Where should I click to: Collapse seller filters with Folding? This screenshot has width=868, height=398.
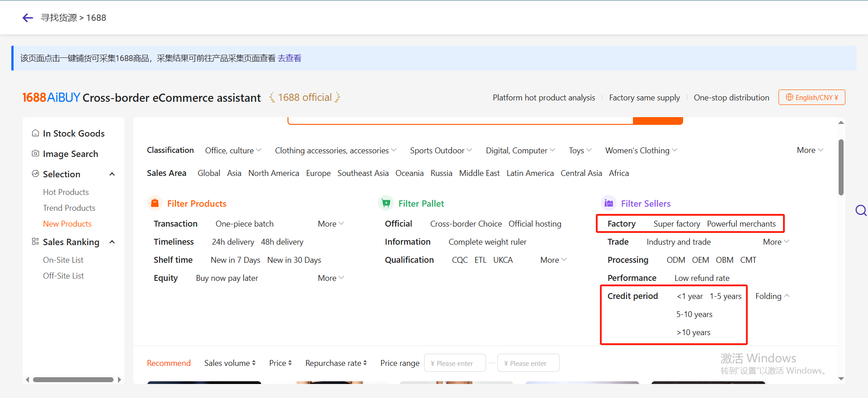tap(772, 296)
